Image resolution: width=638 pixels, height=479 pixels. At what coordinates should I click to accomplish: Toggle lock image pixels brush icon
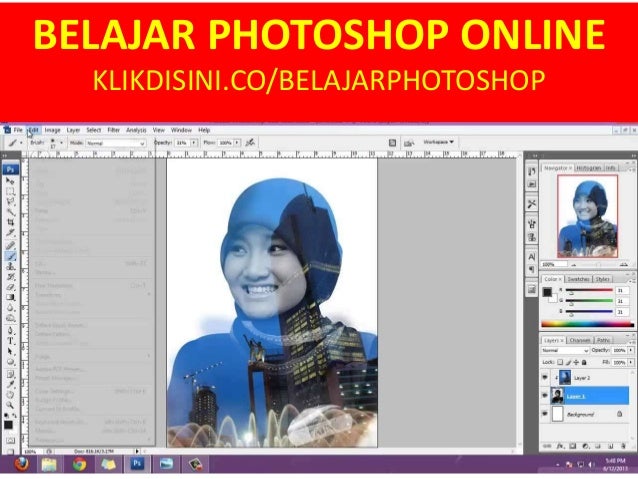[x=568, y=362]
